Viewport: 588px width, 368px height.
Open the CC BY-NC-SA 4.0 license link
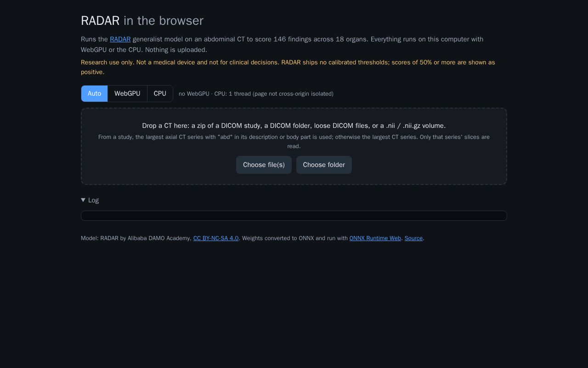[216, 238]
